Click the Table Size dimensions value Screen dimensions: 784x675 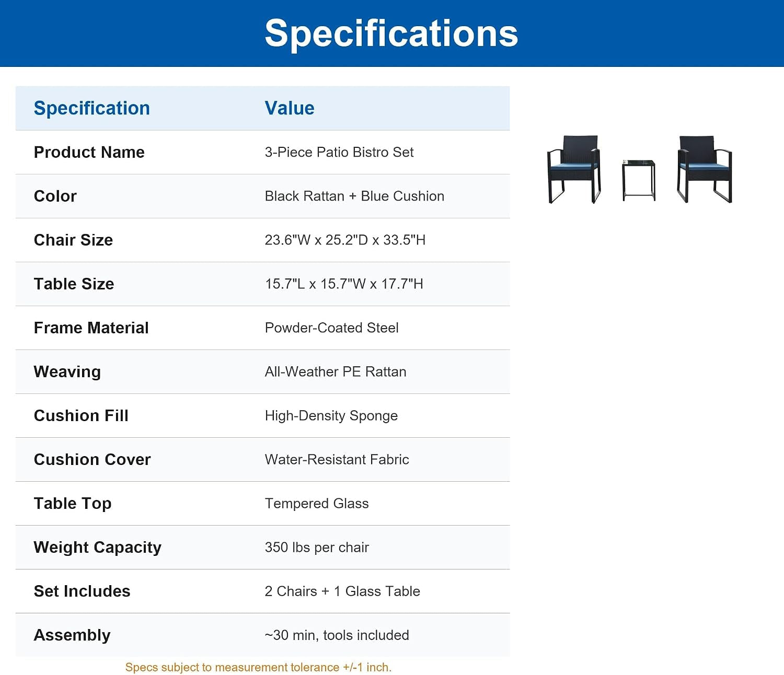[344, 284]
